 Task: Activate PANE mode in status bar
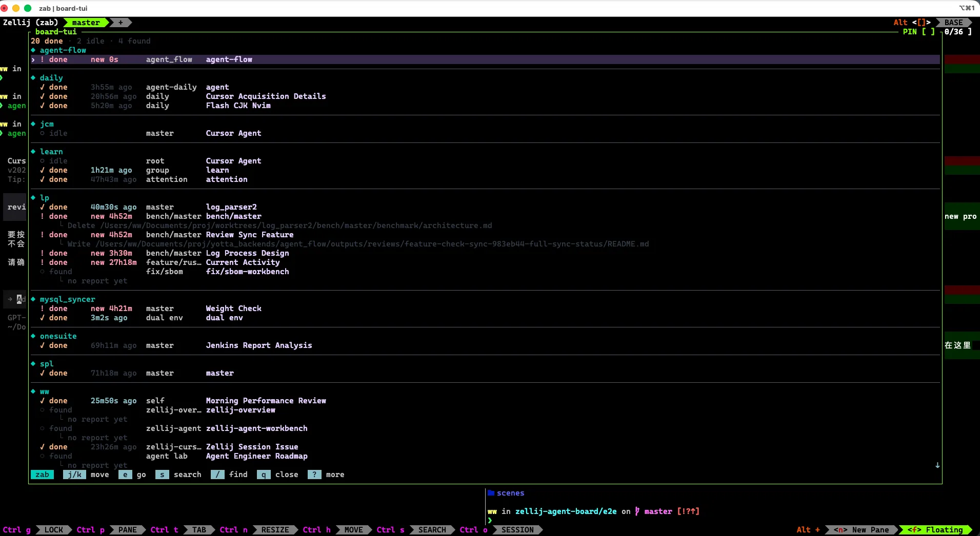(128, 530)
